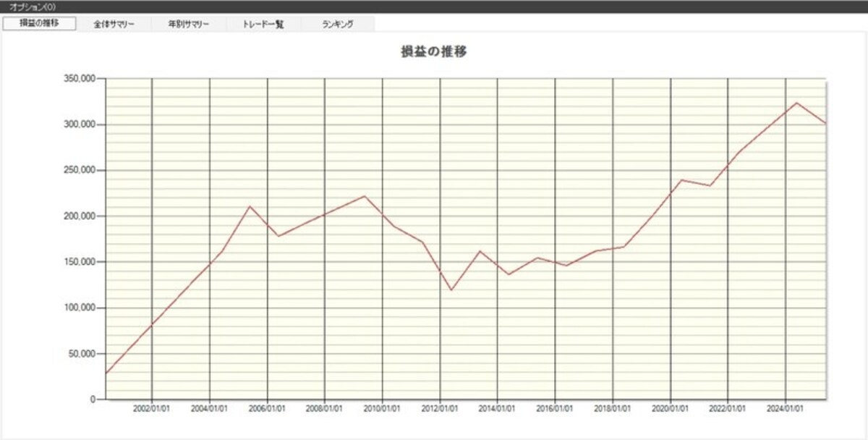Click the 2002/01/01 x-axis date label
Viewport: 868px width, 440px height.
[x=151, y=409]
